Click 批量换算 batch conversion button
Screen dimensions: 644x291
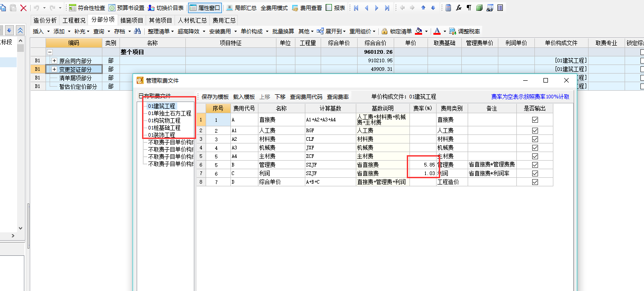283,31
